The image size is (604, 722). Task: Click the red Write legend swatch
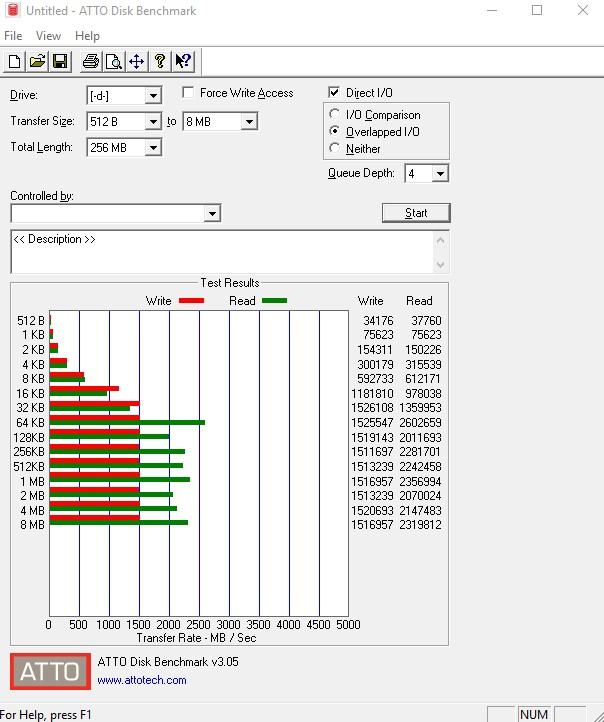[192, 301]
